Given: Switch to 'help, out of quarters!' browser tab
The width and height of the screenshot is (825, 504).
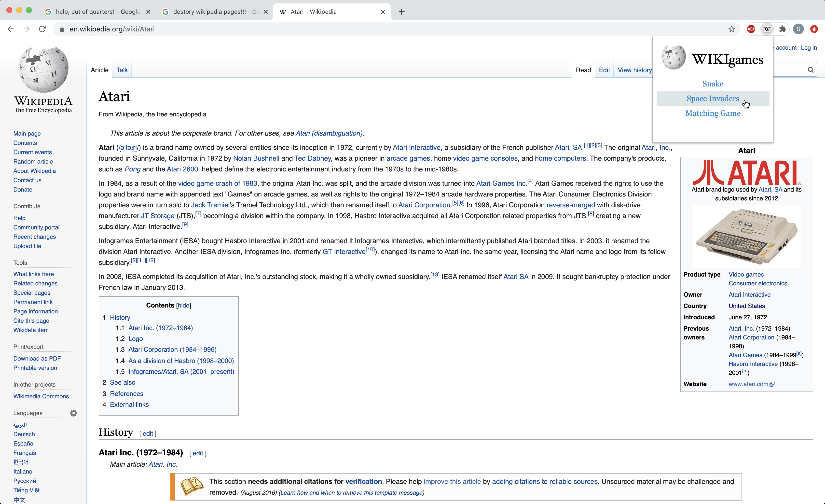Looking at the screenshot, I should 97,12.
